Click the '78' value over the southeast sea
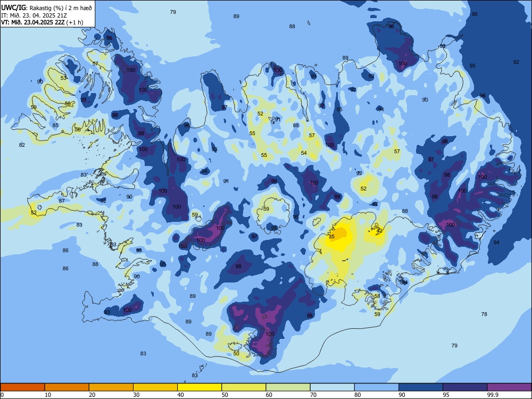532x399 pixels. [484, 314]
